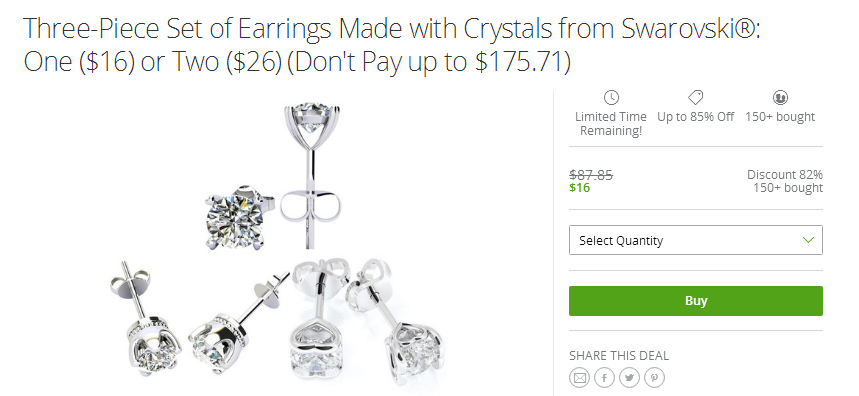The height and width of the screenshot is (396, 859).
Task: Click the top solitaire stud earring image
Action: (x=311, y=175)
